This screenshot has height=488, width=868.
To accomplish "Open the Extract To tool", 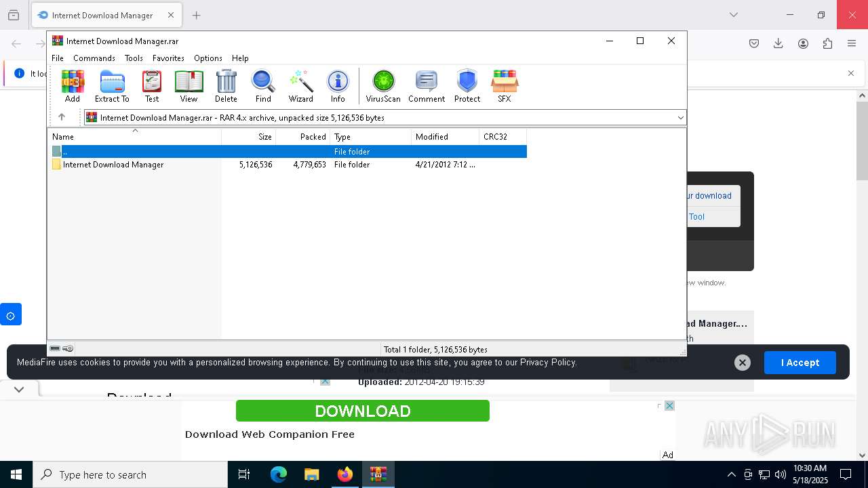I will point(112,86).
